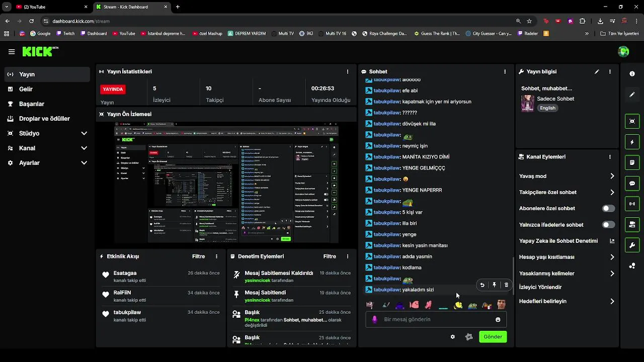Click the preview frame icon in the right rail

pos(632,121)
